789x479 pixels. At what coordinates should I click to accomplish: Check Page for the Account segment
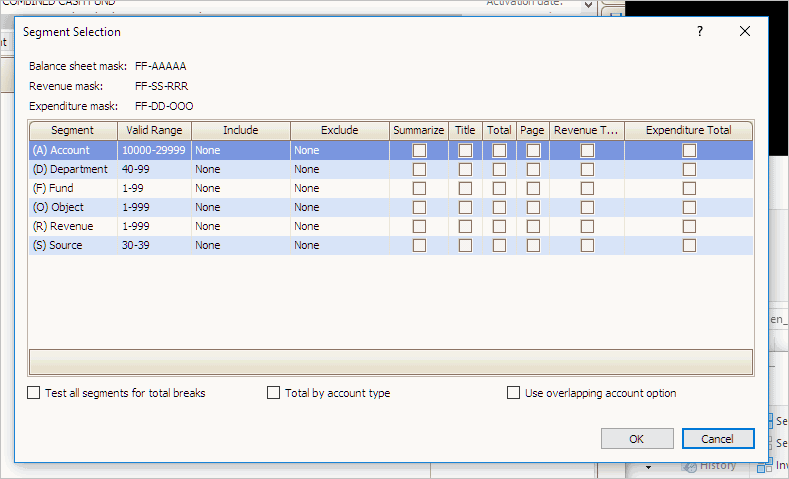pos(533,150)
